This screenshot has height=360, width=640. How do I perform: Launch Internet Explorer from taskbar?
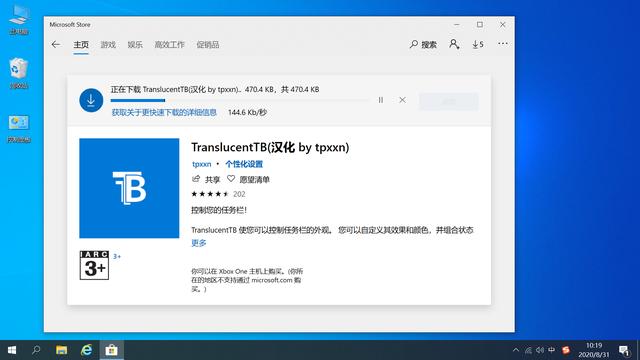pos(87,350)
